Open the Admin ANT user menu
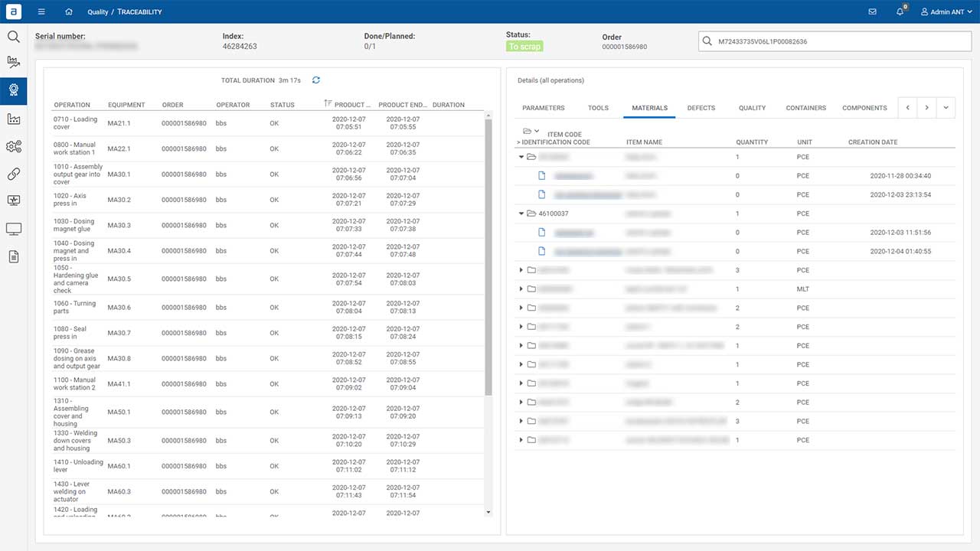Viewport: 980px width, 551px height. pos(946,12)
